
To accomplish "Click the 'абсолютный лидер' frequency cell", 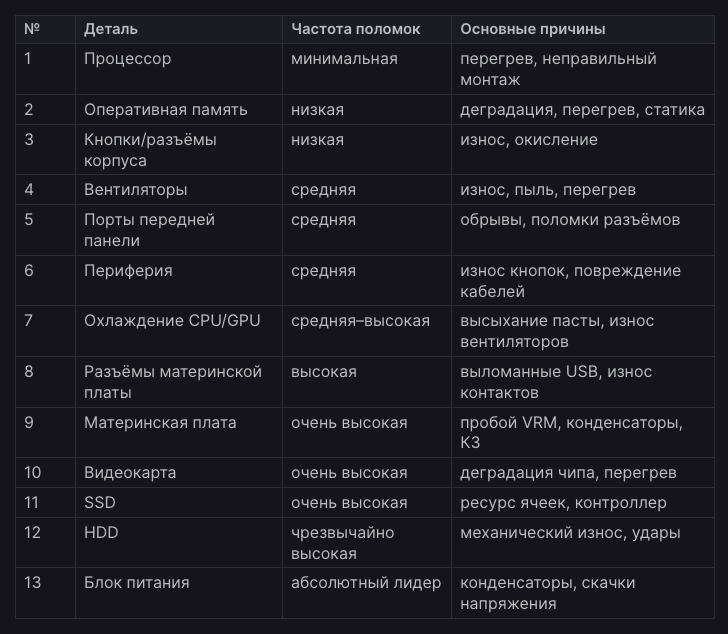I will pyautogui.click(x=367, y=593).
